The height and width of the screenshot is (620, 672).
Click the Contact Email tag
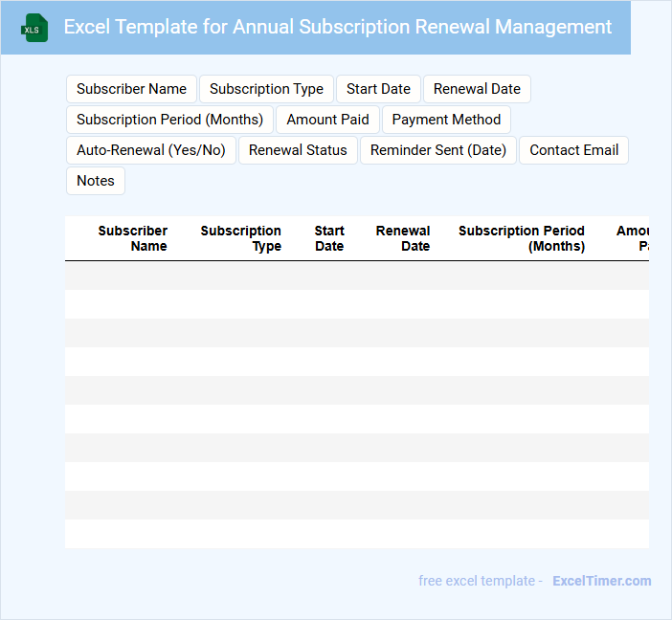point(573,150)
